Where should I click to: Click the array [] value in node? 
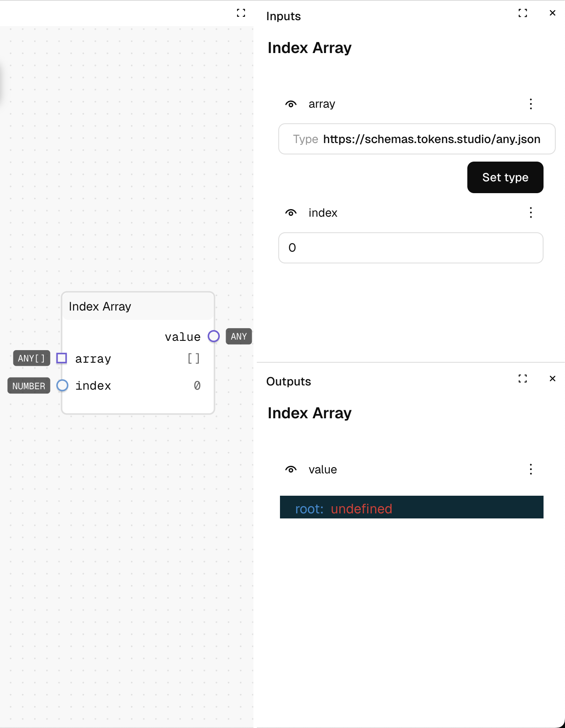coord(194,359)
